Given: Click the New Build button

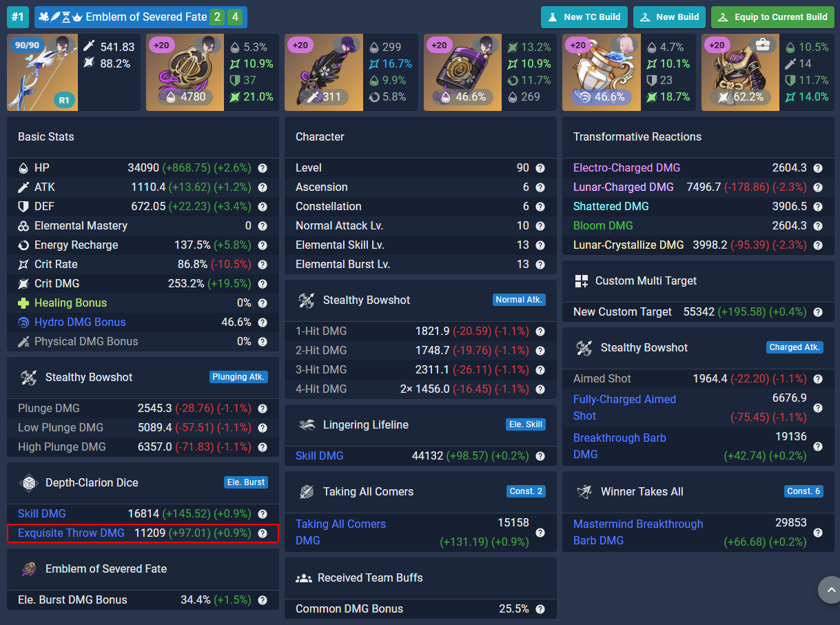Looking at the screenshot, I should [670, 17].
